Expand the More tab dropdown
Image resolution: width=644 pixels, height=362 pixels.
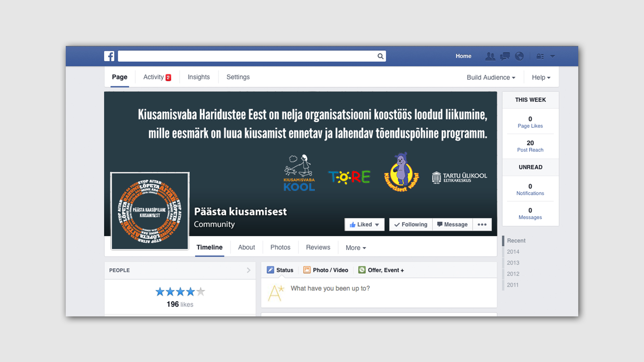click(356, 248)
